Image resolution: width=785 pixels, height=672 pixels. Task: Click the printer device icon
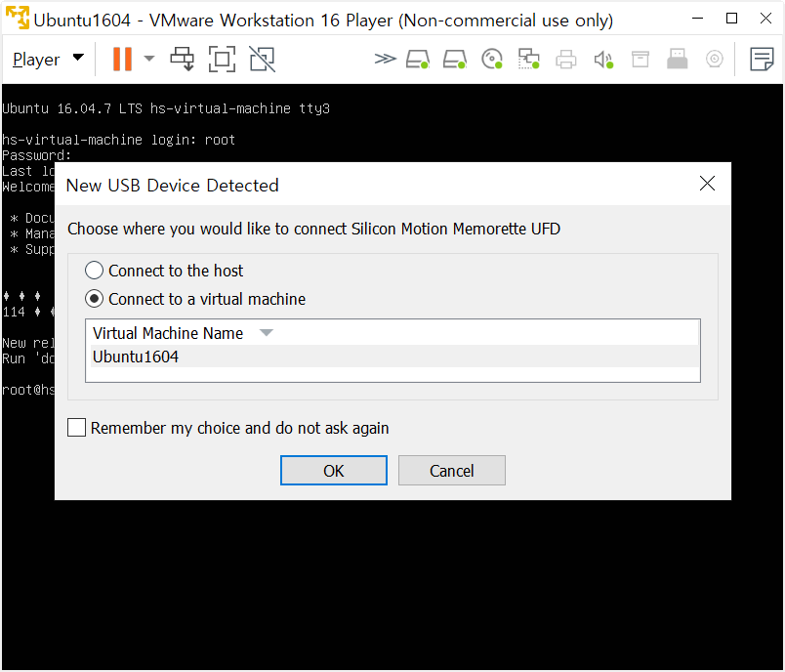click(x=565, y=59)
